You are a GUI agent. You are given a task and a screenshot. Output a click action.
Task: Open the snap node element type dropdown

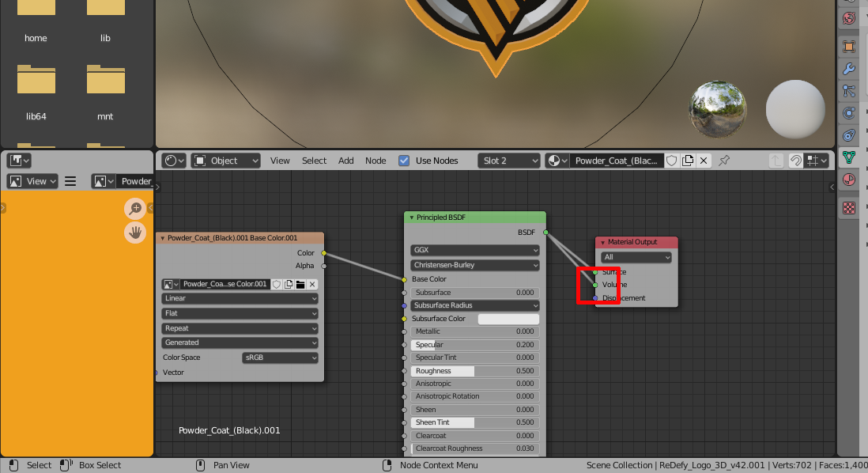817,161
